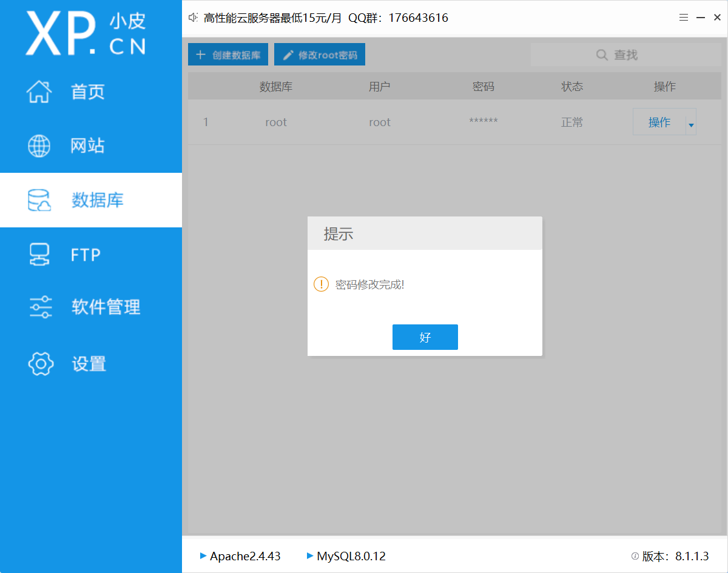
Task: Click Apache2.4.43 status label
Action: pos(245,556)
